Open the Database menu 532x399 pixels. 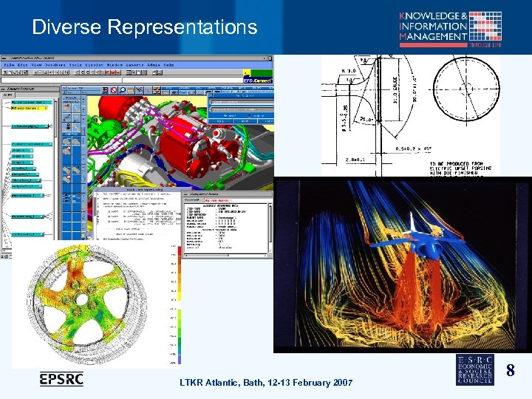[55, 64]
